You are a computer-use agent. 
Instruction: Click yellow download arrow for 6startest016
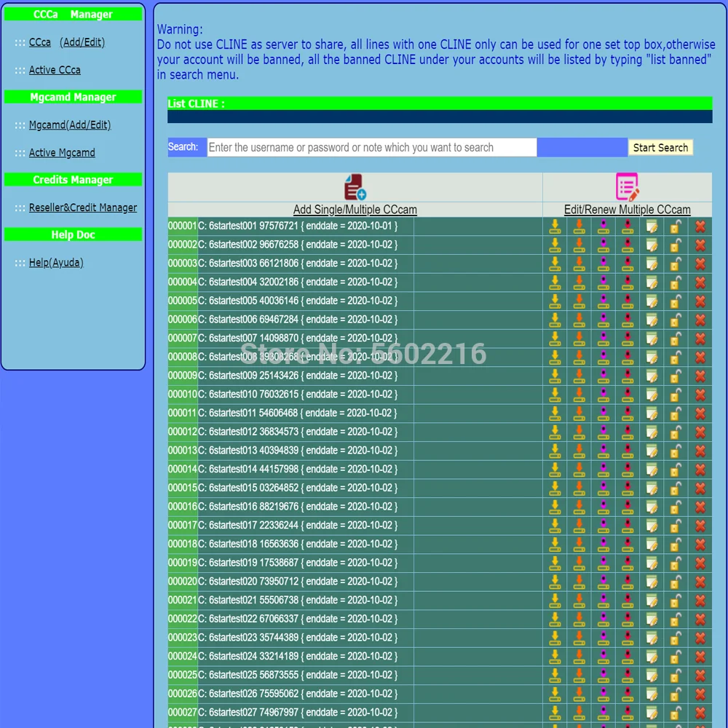point(555,507)
